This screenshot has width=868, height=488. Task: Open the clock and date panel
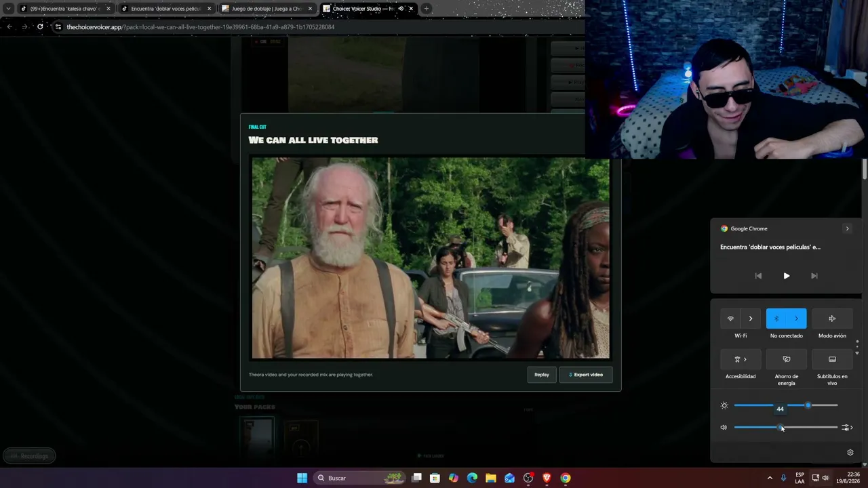848,478
